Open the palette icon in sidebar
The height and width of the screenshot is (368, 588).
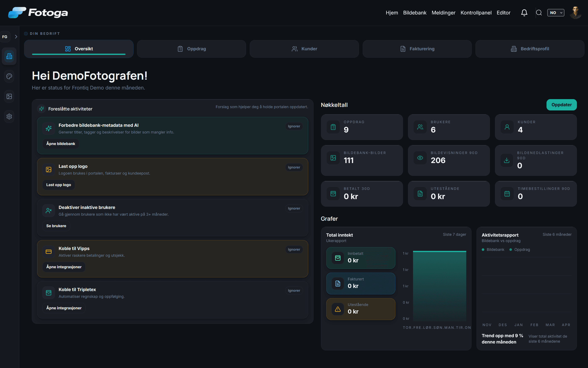point(9,76)
